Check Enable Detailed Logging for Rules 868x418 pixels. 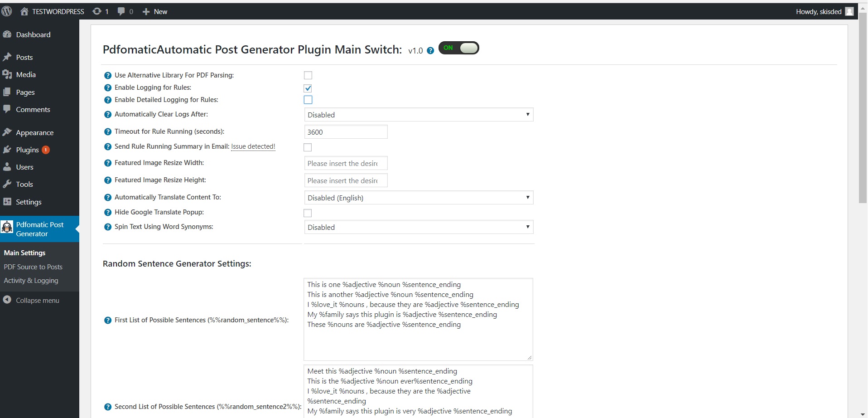point(308,100)
